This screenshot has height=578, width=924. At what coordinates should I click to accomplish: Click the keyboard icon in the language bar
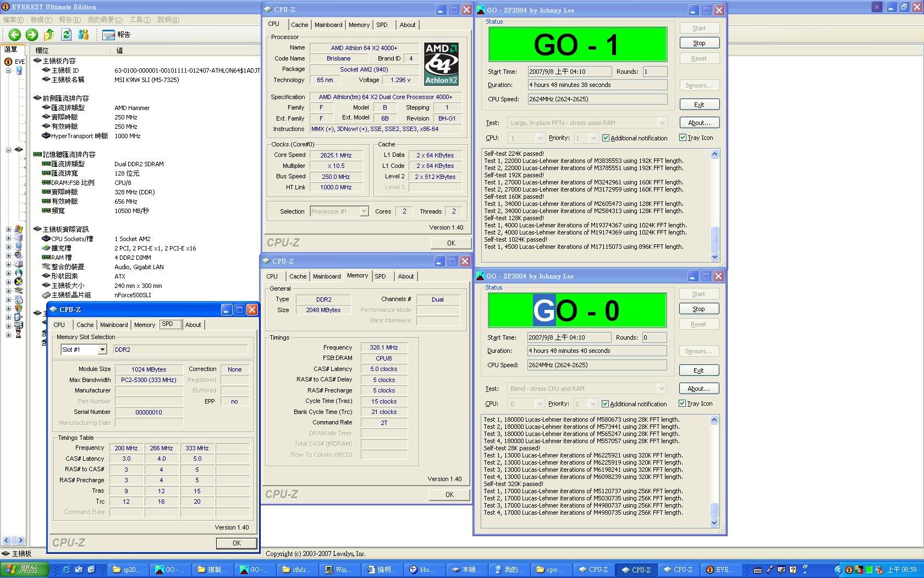(758, 570)
